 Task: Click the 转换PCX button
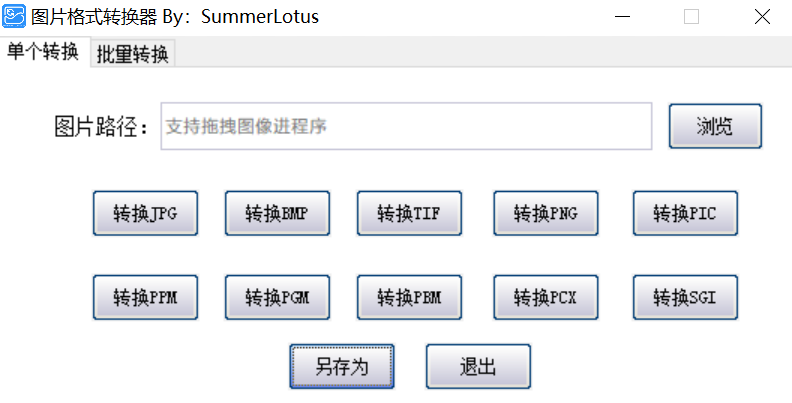point(545,297)
